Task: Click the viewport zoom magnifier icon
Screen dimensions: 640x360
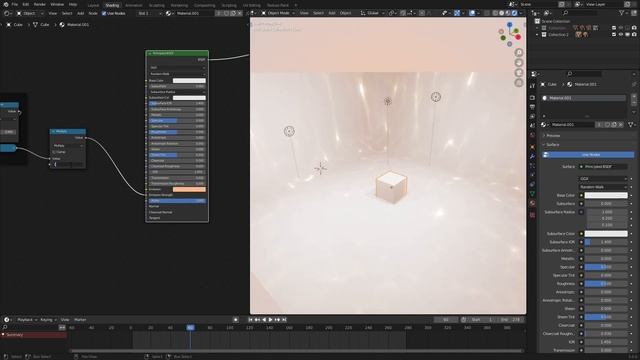Action: click(x=519, y=52)
